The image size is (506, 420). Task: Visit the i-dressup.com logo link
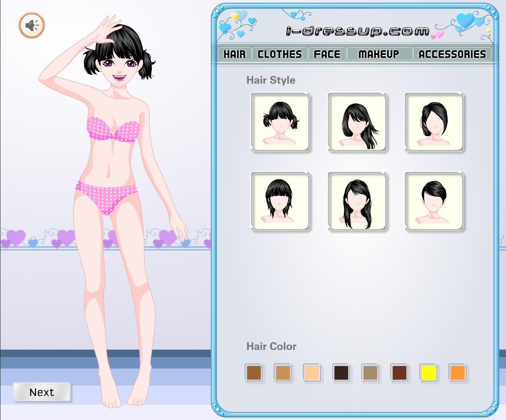point(357,31)
